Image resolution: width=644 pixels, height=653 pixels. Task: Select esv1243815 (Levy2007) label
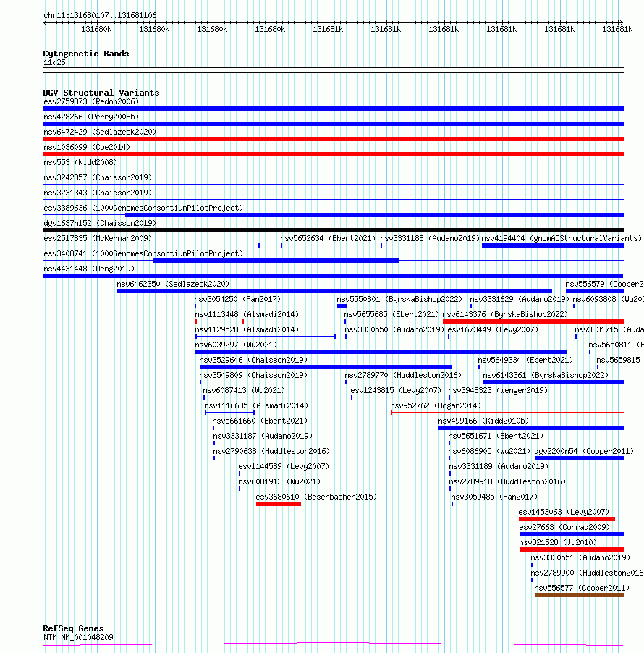coord(396,391)
